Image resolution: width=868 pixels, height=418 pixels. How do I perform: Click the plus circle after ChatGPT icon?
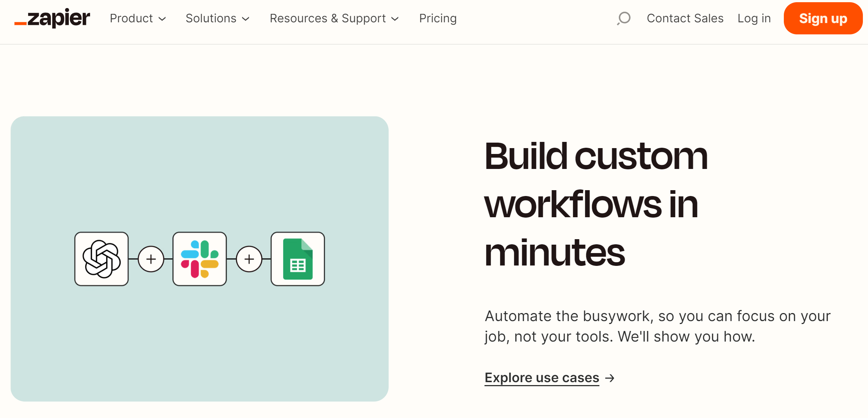[151, 259]
